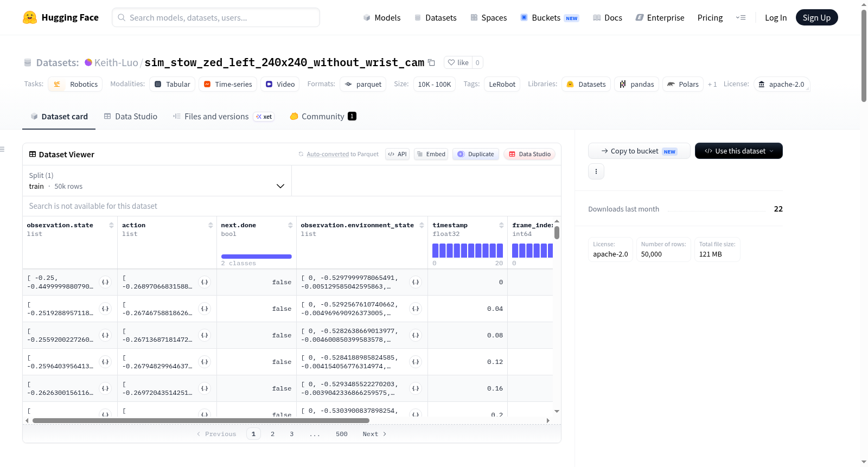Open the navigation overflow menu
Viewport: 868px width, 467px height.
[x=741, y=17]
